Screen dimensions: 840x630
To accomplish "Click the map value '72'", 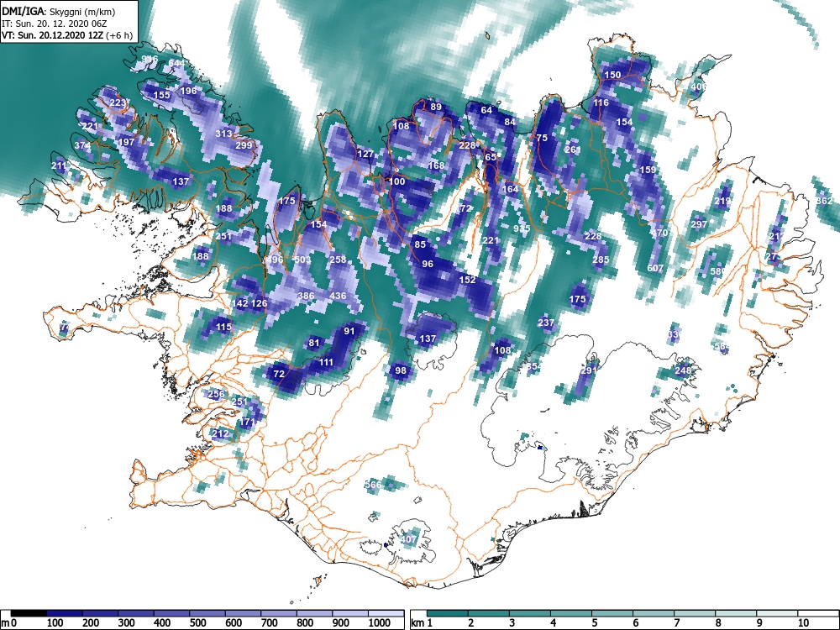I will tap(279, 374).
